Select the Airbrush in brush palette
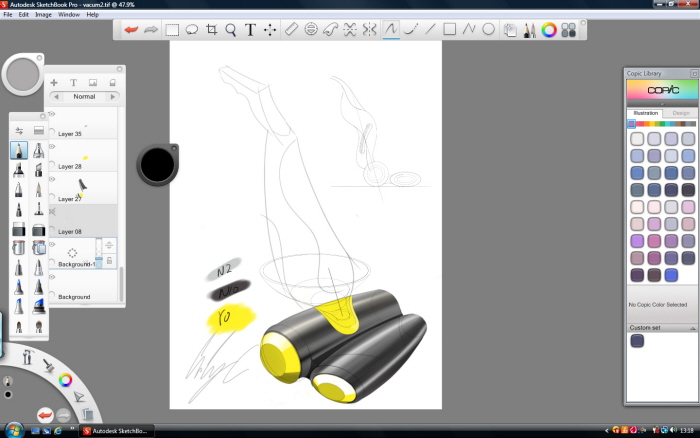This screenshot has width=700, height=438. coord(39,150)
